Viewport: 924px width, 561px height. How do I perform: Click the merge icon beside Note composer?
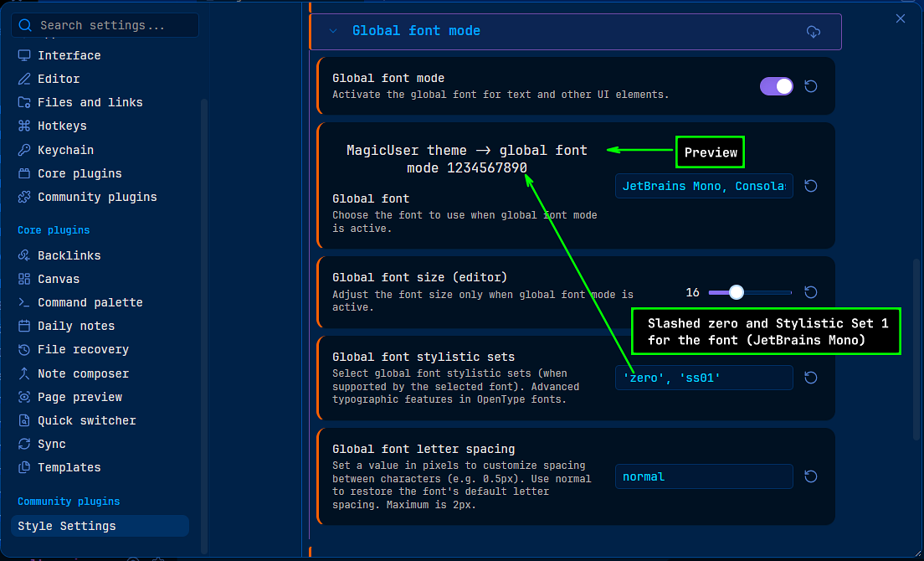click(24, 374)
